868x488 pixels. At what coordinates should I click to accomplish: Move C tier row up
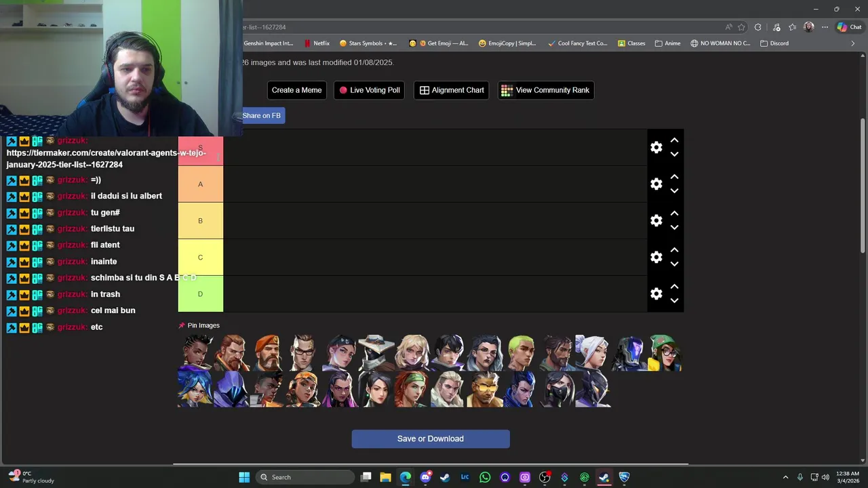[x=674, y=250]
